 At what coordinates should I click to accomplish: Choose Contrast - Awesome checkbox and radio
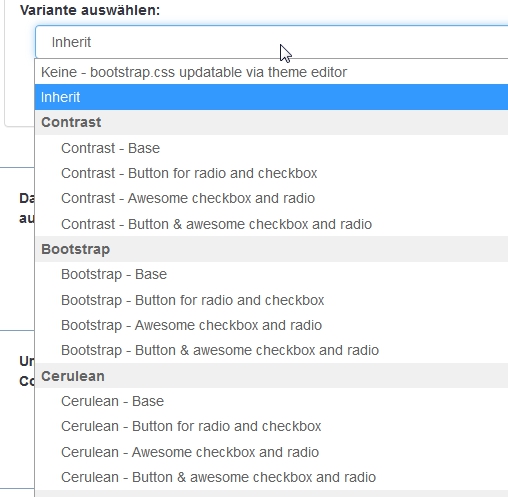[272, 199]
